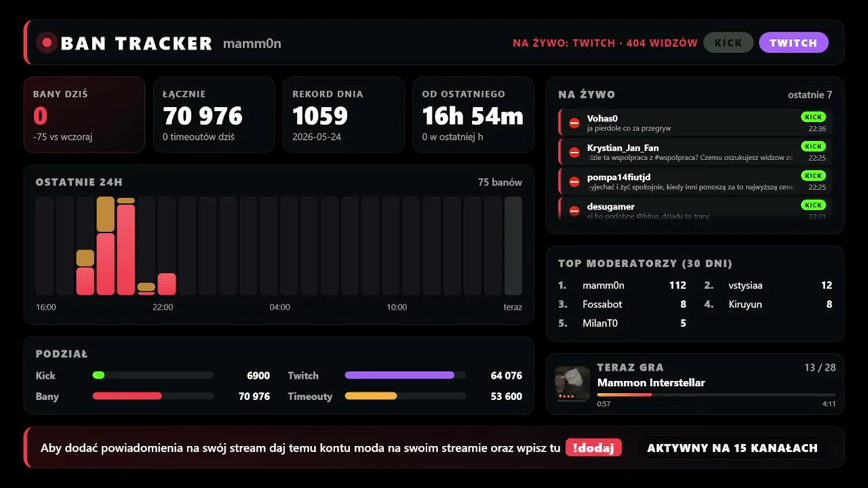Click the mamm0n channel name in the header
868x488 pixels.
pyautogui.click(x=252, y=43)
